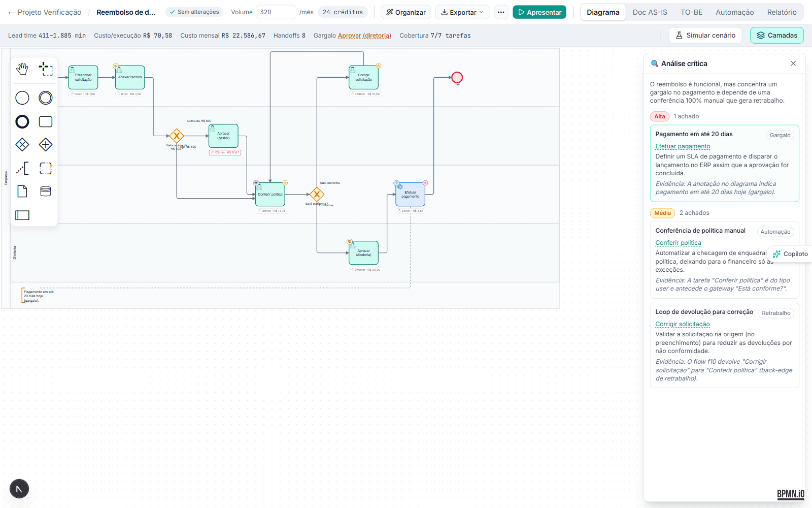Pick the end event shape in the palette
The image size is (812, 508).
[22, 121]
